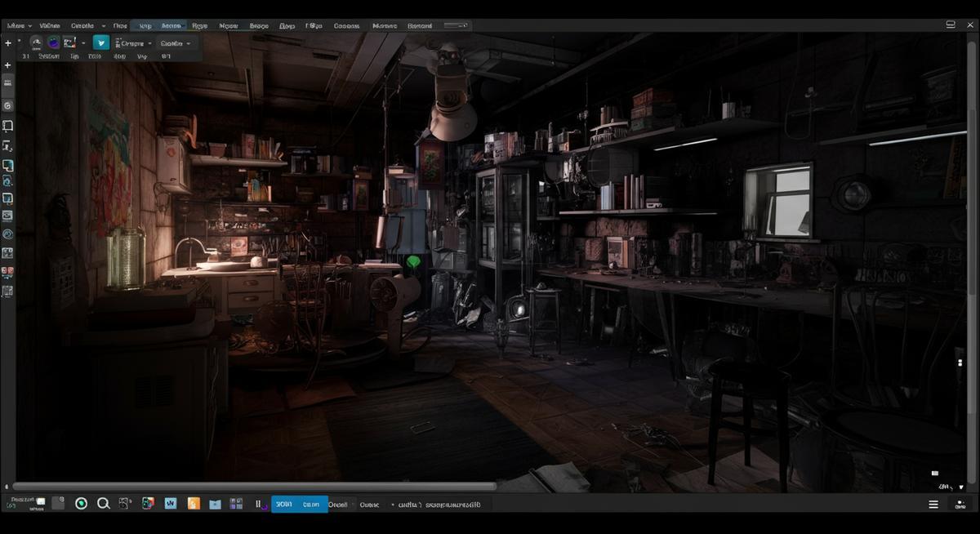Open the first dropdown right of the bird icon

coord(133,43)
